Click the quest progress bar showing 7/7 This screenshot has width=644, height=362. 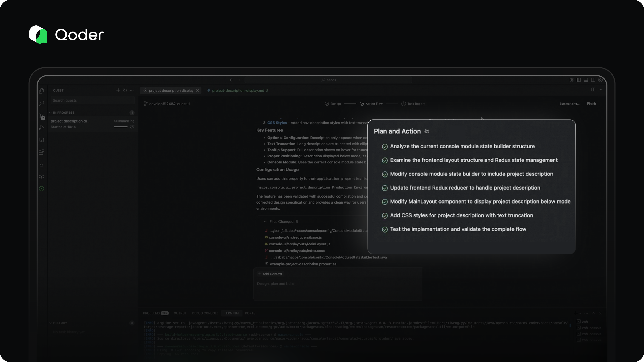pos(121,127)
